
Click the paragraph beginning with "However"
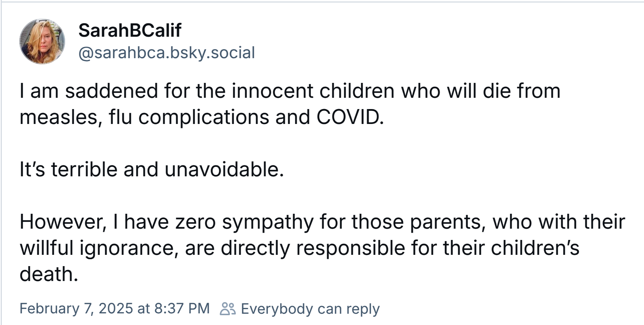[x=322, y=248]
